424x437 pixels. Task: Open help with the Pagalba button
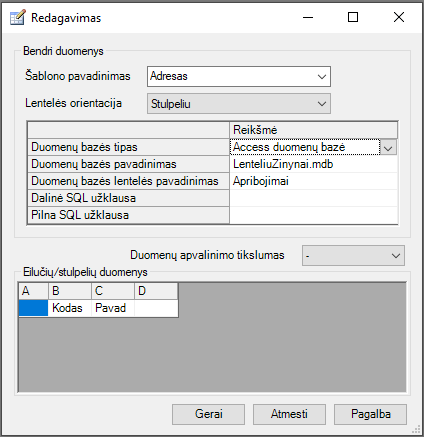370,414
